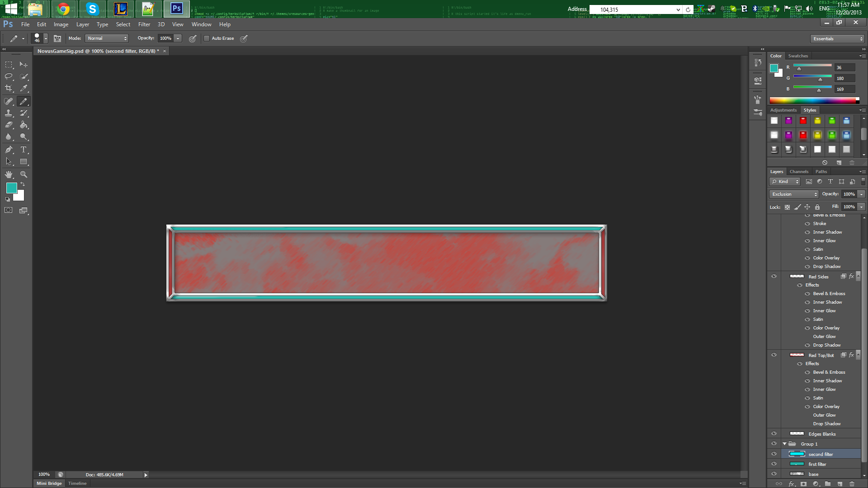Select the Hand tool
This screenshot has width=868, height=488.
point(9,174)
